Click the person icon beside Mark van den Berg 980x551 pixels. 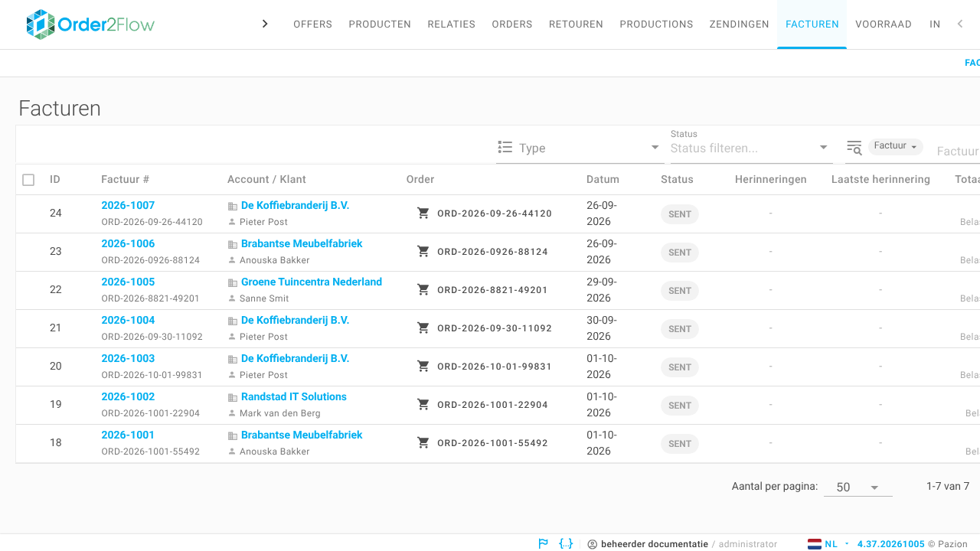pyautogui.click(x=233, y=413)
